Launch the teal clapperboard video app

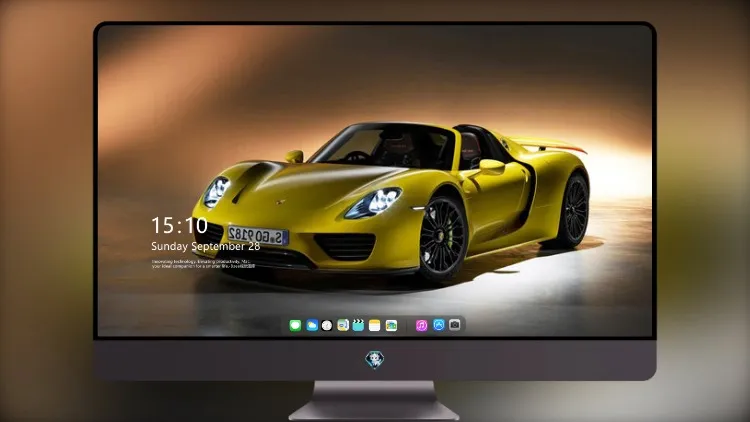pos(358,325)
